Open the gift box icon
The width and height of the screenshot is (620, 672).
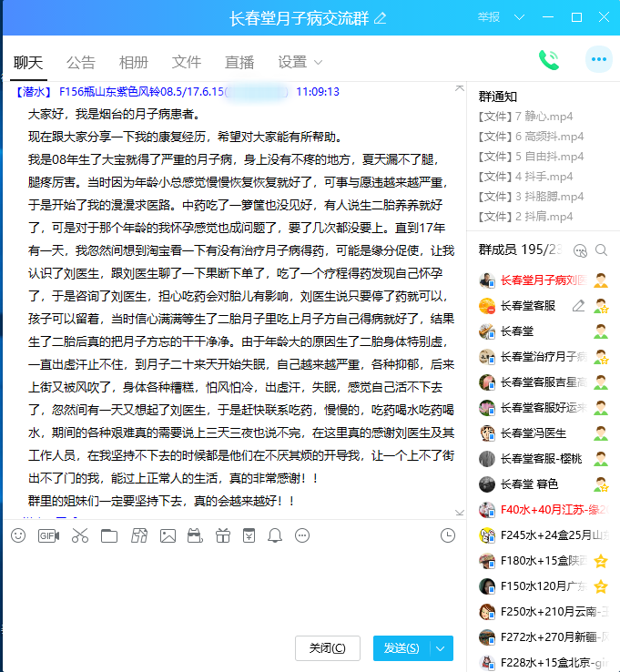223,535
